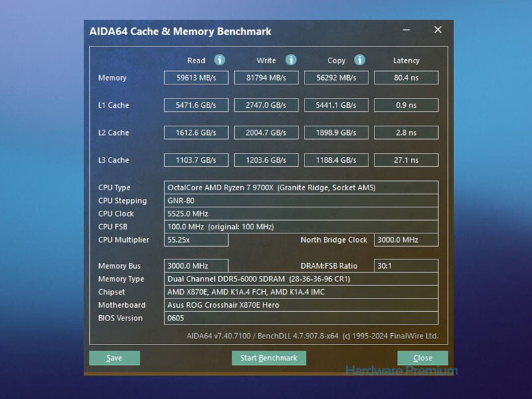Select the Memory Write value 81794 MB/s
532x399 pixels.
coord(266,78)
